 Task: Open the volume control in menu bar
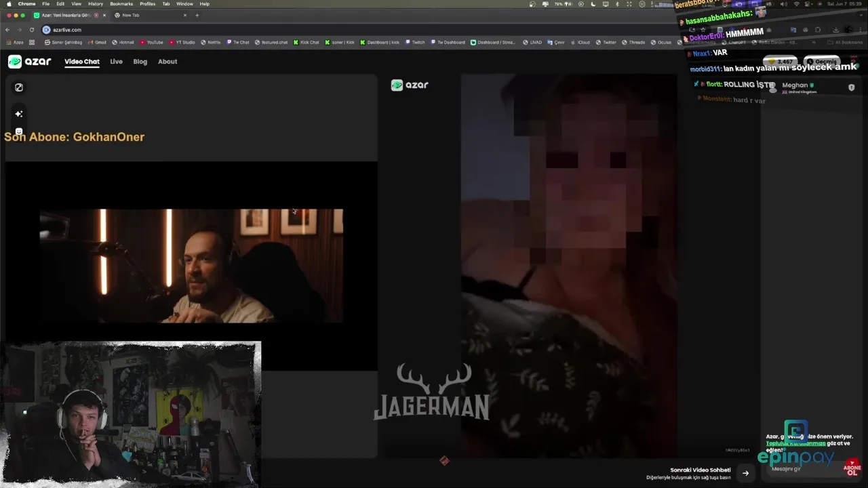(x=785, y=4)
